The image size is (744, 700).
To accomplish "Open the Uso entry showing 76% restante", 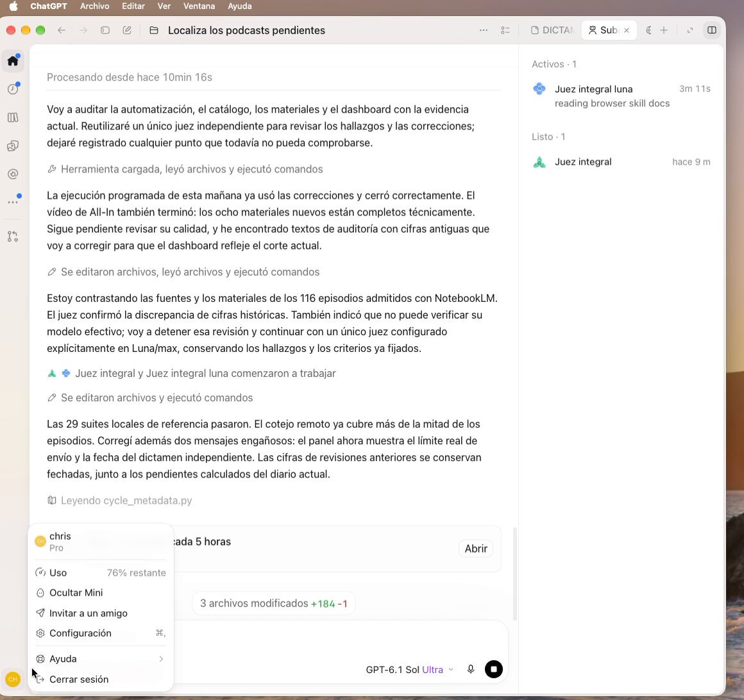I will pos(101,573).
